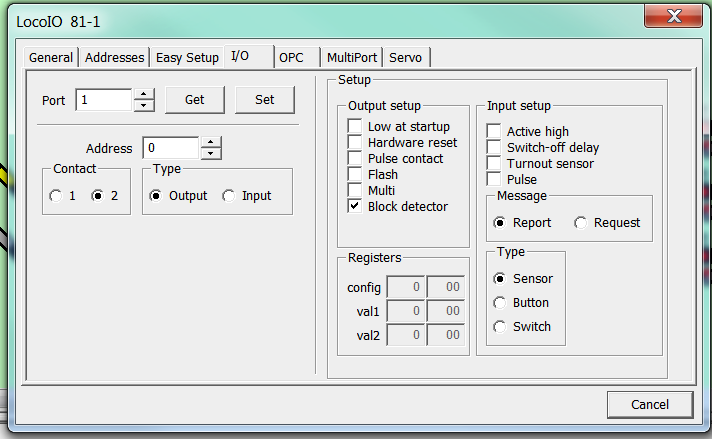Switch to the MultiPort tab
715x439 pixels.
(354, 57)
